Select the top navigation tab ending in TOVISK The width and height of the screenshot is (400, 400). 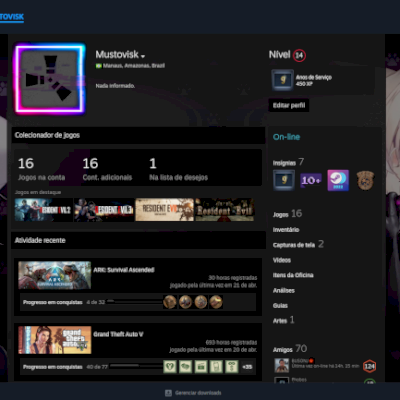click(x=12, y=17)
